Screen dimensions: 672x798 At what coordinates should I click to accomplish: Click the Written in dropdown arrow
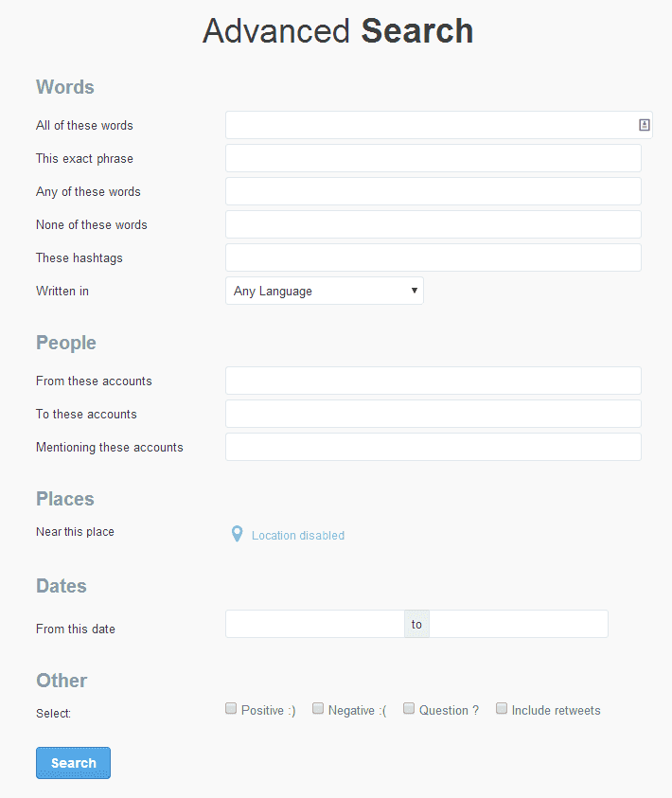click(x=415, y=290)
